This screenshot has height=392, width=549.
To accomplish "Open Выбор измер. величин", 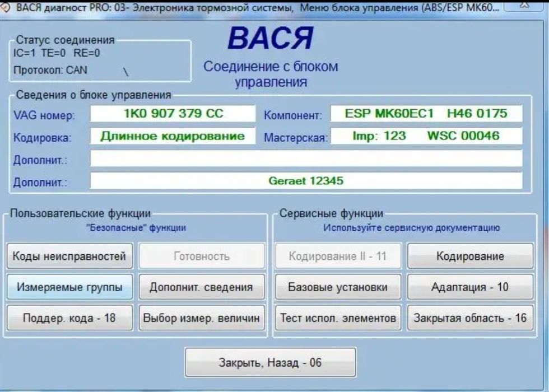I will [202, 318].
